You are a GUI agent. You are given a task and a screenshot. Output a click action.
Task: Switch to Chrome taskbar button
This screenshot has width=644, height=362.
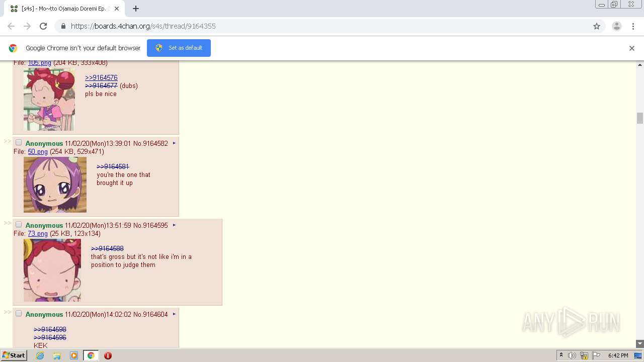click(91, 355)
